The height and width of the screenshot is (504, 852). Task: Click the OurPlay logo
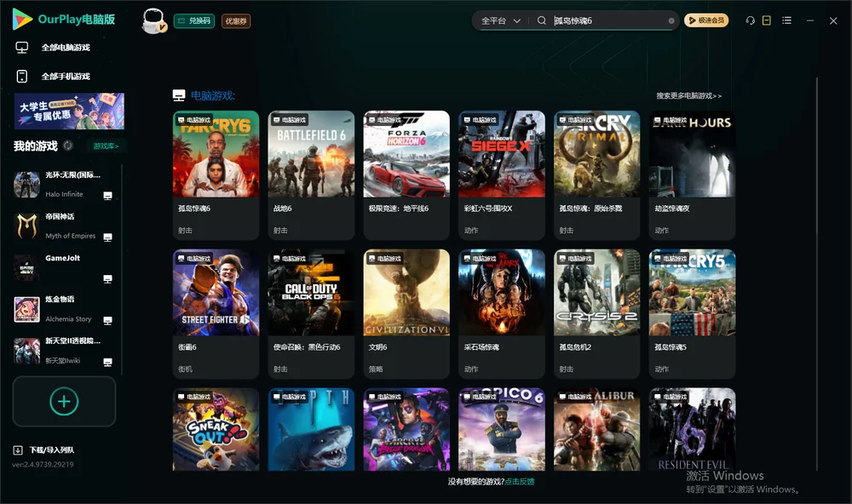pos(64,20)
